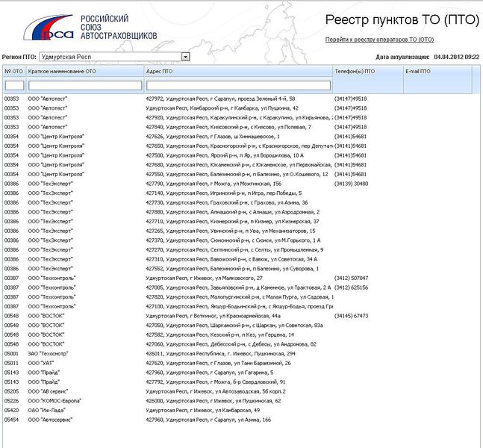Focus the Адрес ПТО filter field
Viewport: 483px width, 448px height.
pyautogui.click(x=238, y=85)
